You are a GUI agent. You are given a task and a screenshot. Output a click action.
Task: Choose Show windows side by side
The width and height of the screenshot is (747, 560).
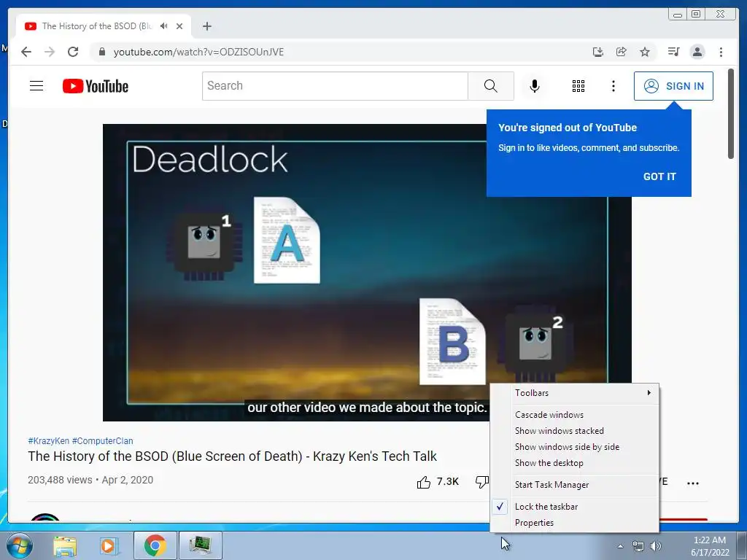(x=575, y=447)
